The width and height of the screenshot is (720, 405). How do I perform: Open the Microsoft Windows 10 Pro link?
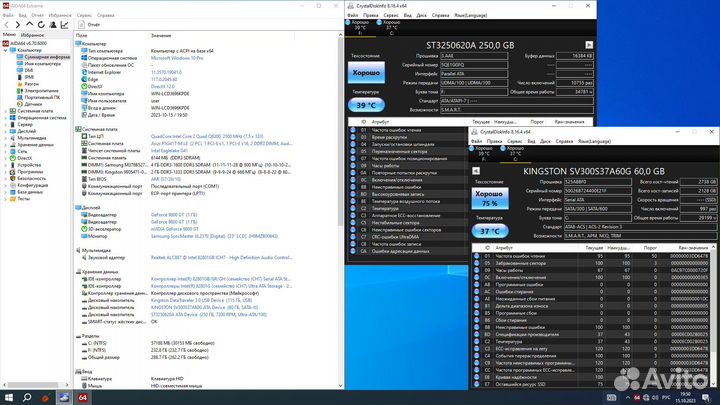177,58
